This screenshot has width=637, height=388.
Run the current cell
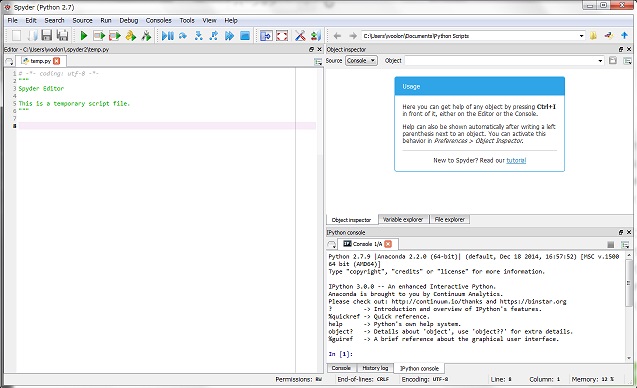click(x=99, y=36)
